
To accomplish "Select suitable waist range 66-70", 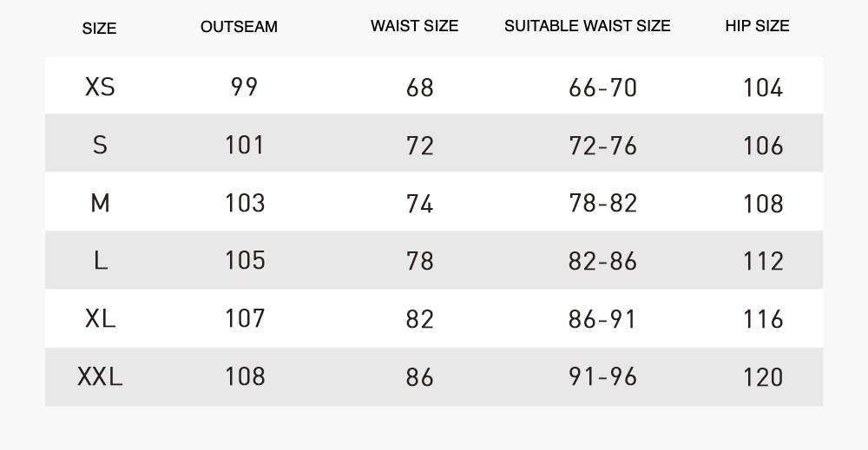I will (602, 88).
